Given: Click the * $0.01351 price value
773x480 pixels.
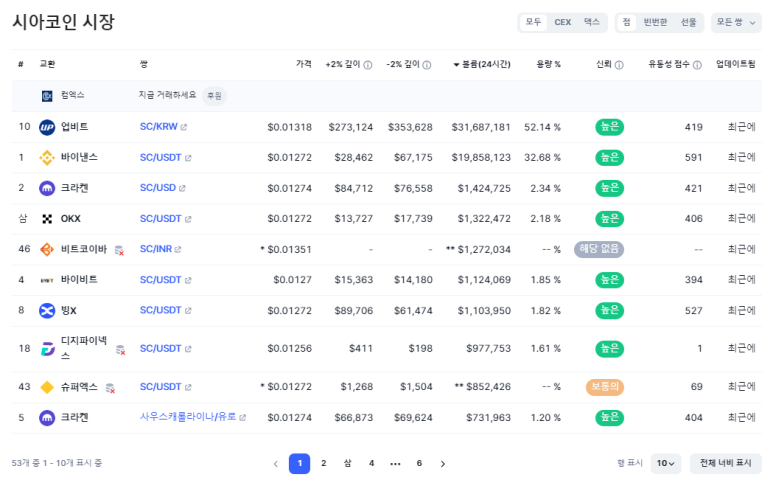Looking at the screenshot, I should point(286,249).
